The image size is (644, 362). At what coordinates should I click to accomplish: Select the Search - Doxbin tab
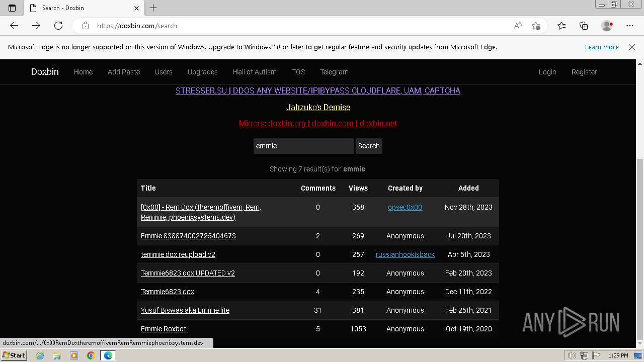[83, 8]
